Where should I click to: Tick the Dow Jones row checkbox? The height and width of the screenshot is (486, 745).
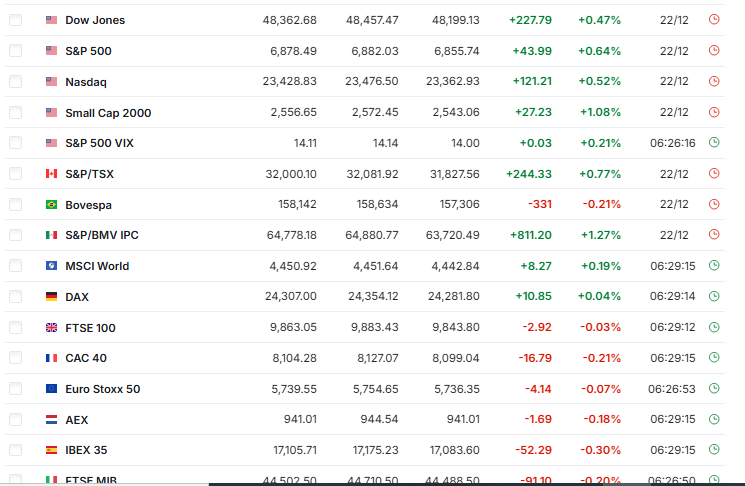click(16, 20)
